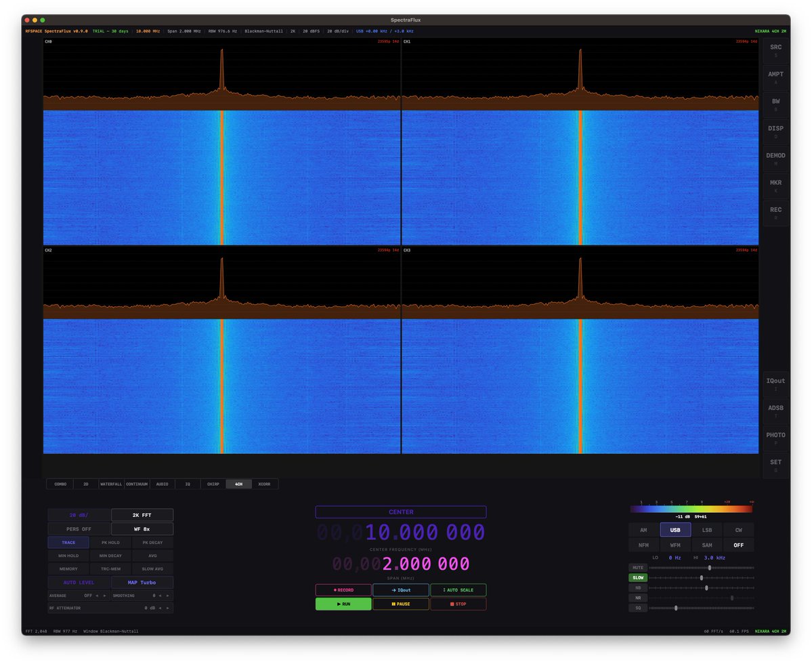The height and width of the screenshot is (664, 812).
Task: Switch to the WATERFALL view tab
Action: click(x=111, y=484)
